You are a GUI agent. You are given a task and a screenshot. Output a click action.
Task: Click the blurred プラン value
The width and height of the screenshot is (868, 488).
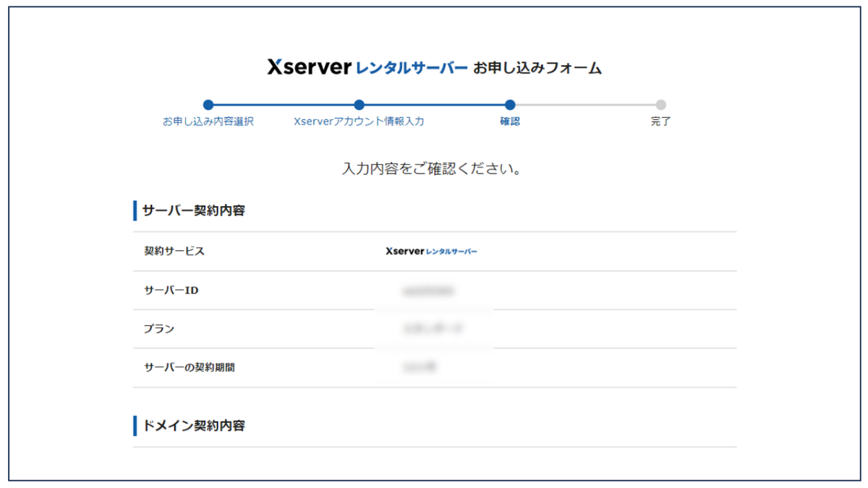point(433,329)
